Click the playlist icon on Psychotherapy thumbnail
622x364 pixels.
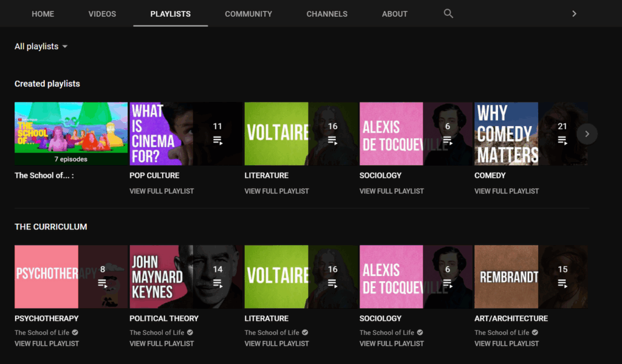click(102, 283)
